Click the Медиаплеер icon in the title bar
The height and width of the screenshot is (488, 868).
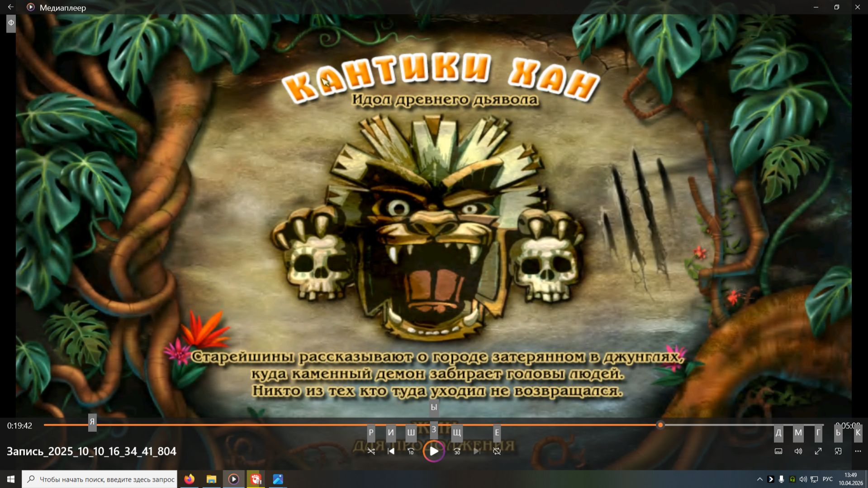click(31, 7)
